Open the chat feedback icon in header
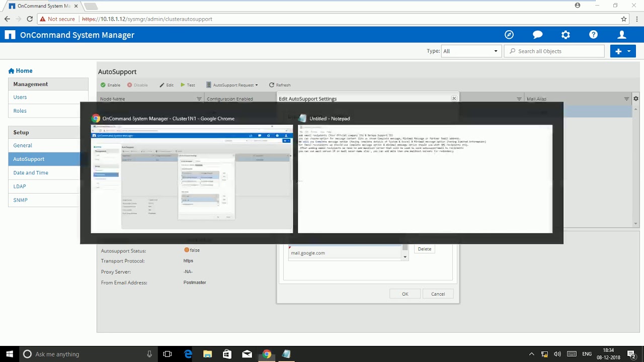The image size is (644, 362). (x=537, y=35)
